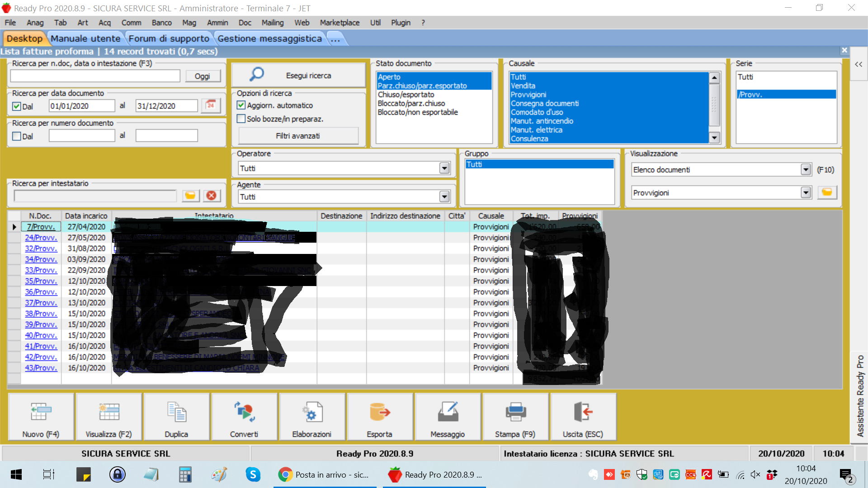This screenshot has height=488, width=868.
Task: Open Task View on the taskbar
Action: click(49, 474)
